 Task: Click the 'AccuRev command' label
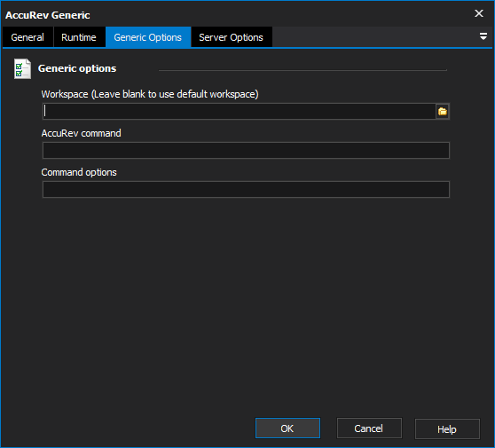point(81,133)
